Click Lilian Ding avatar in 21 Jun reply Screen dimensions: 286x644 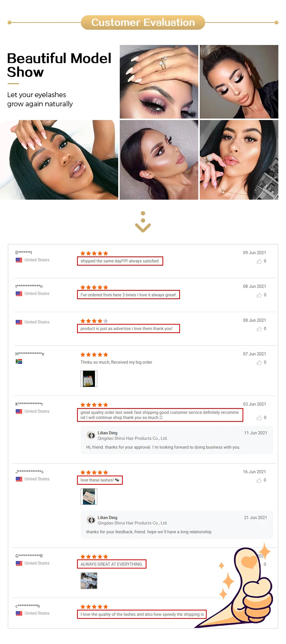point(91,520)
